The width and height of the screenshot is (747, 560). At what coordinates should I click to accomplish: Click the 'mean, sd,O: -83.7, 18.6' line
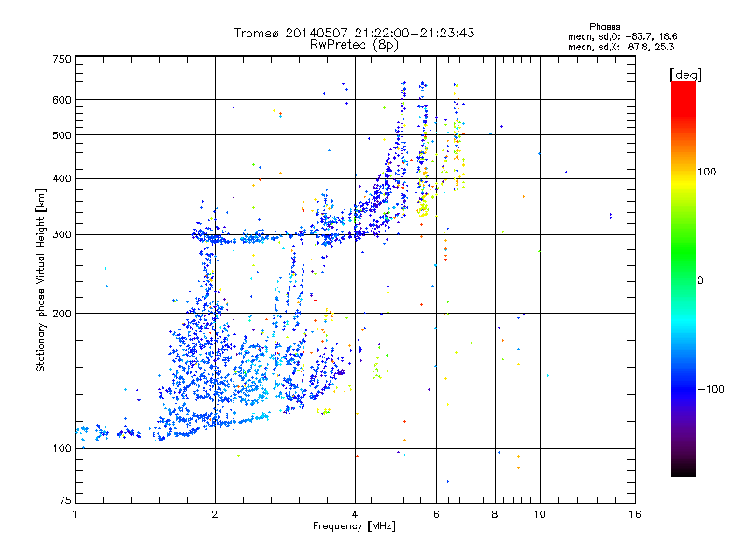pos(622,36)
